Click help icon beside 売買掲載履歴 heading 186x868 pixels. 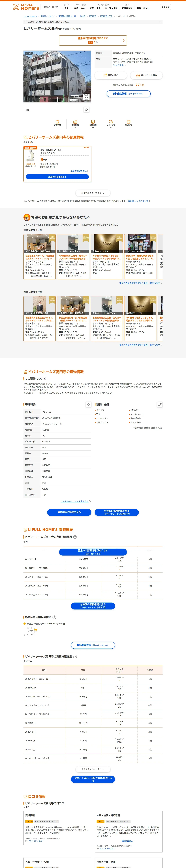pyautogui.click(x=75, y=537)
